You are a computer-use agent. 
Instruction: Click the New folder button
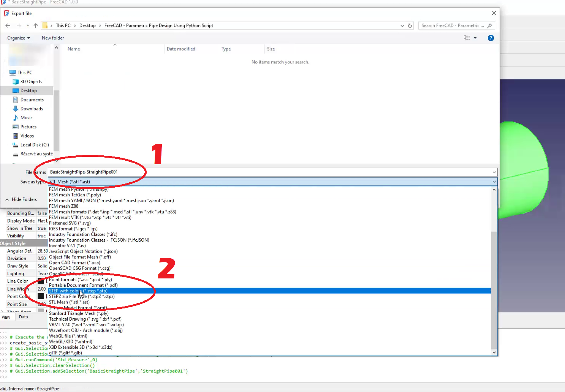53,38
